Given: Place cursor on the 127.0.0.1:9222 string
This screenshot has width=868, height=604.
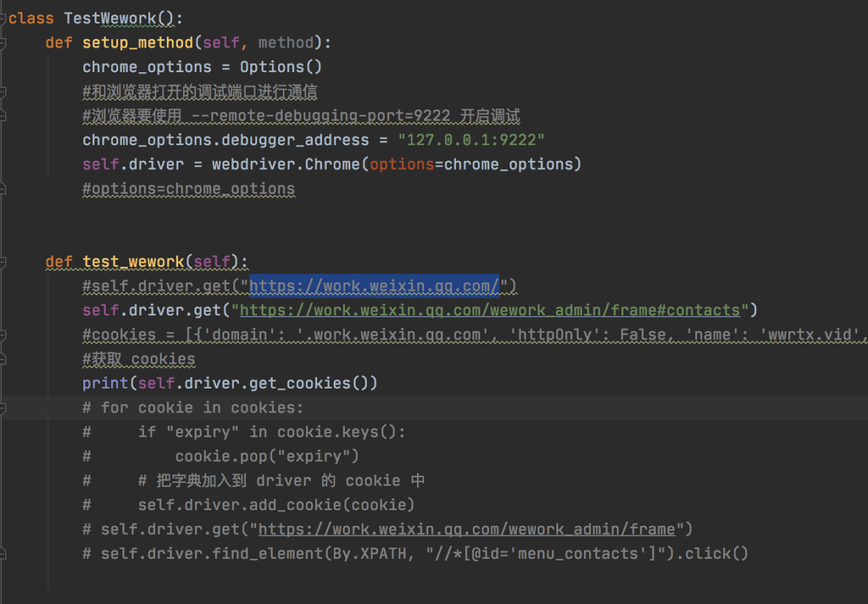Looking at the screenshot, I should [x=471, y=140].
